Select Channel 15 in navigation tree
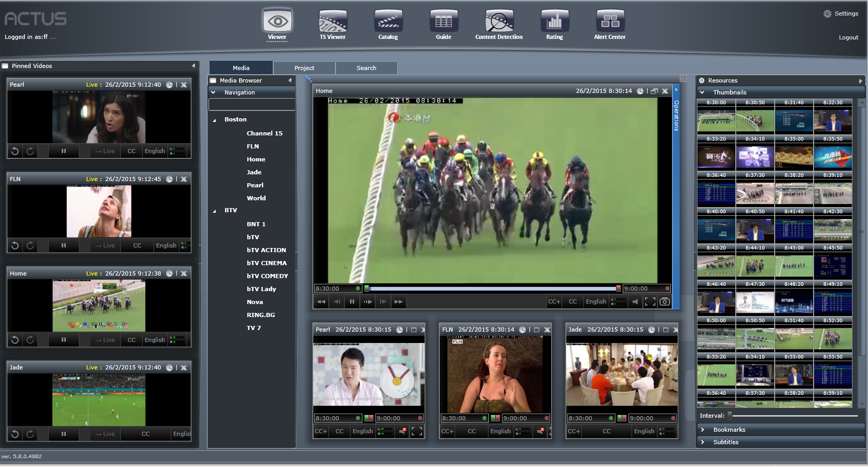 tap(264, 133)
